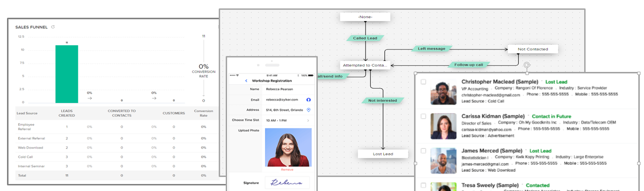Viewport: 644px width, 191px height.
Task: Tick the checkbox for Tresa Sweely
Action: (423, 185)
